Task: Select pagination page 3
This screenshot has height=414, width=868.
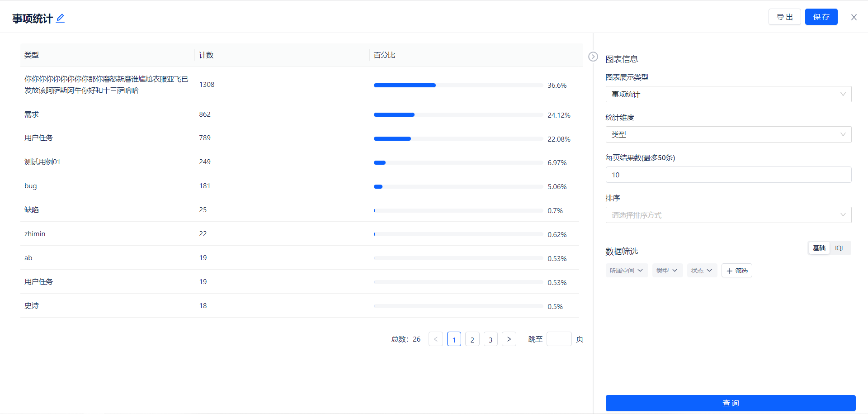Action: (491, 339)
